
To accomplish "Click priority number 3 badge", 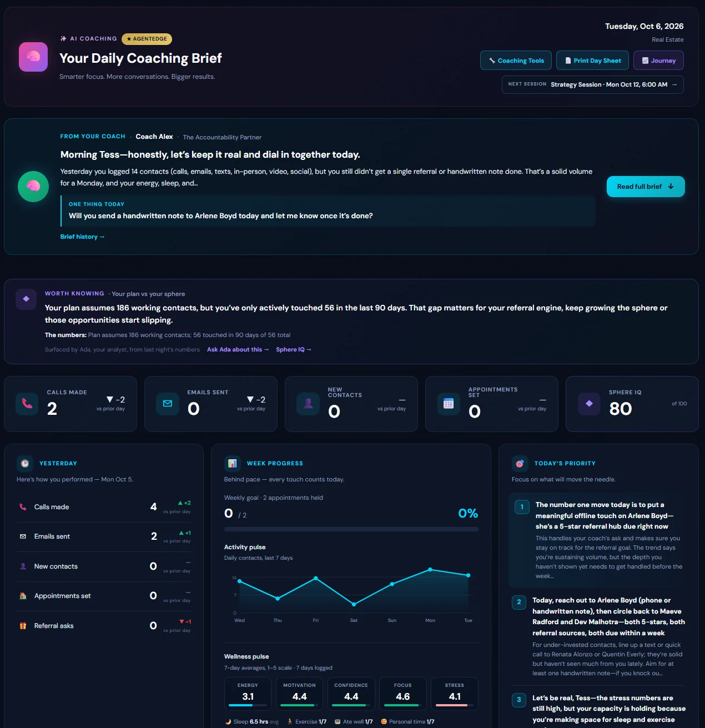I will coord(519,700).
